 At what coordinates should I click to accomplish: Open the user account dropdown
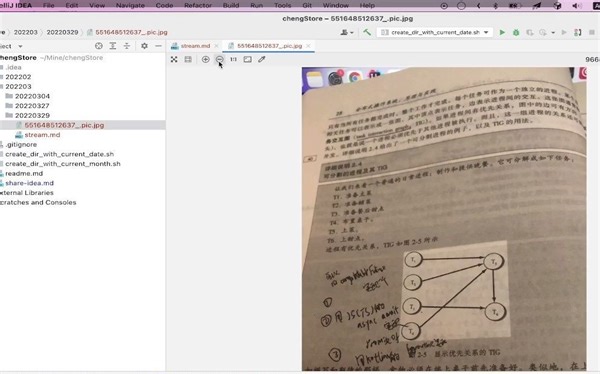[347, 33]
